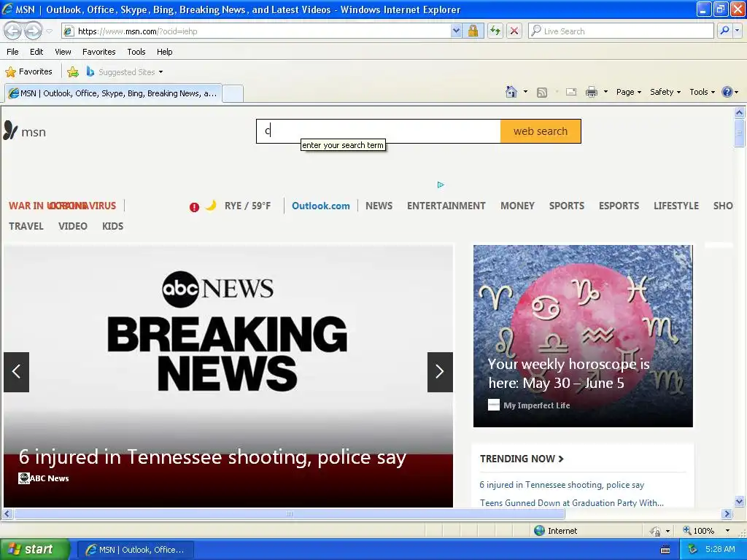Open the Outlook.com link
The height and width of the screenshot is (560, 747).
[321, 206]
